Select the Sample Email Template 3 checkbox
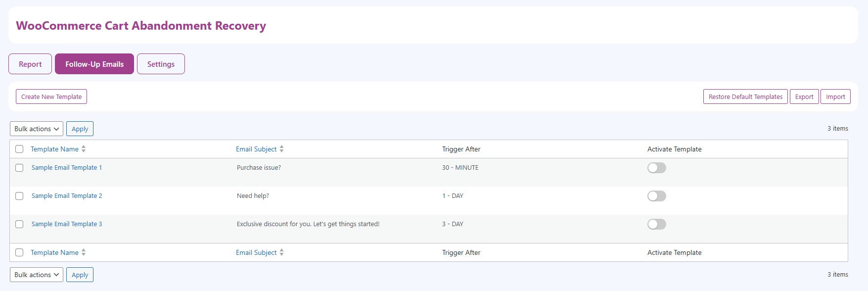The height and width of the screenshot is (291, 868). tap(19, 224)
